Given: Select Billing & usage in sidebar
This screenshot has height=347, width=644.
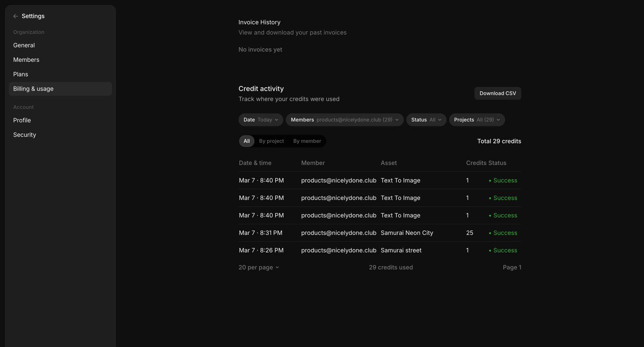Looking at the screenshot, I should click(60, 89).
